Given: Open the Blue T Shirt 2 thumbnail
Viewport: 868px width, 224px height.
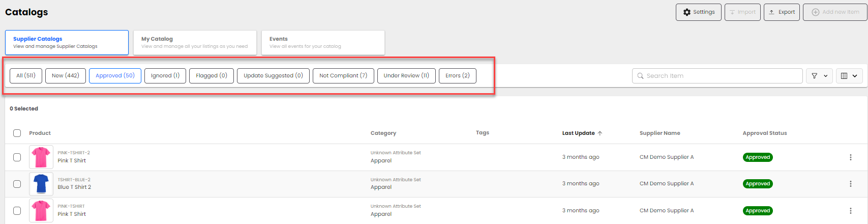Looking at the screenshot, I should click(41, 184).
